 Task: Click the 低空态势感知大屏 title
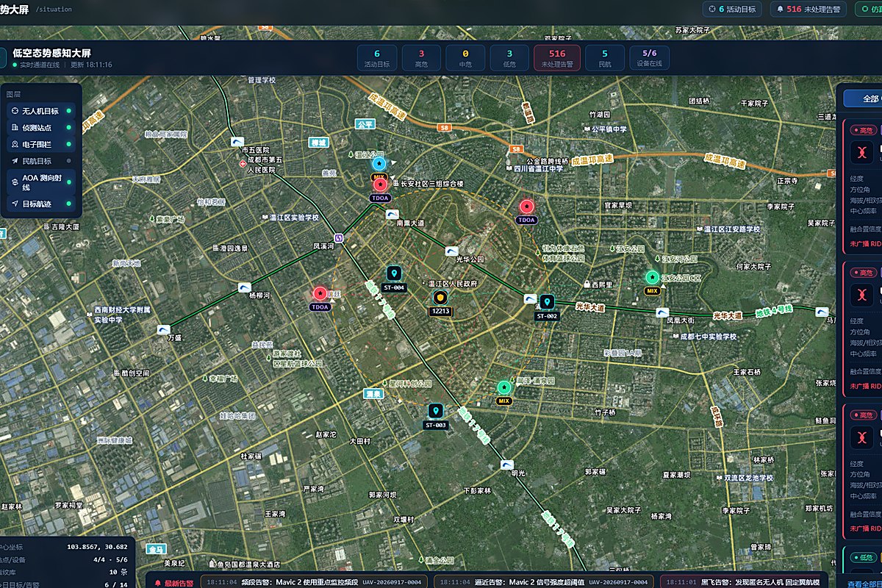click(x=51, y=53)
